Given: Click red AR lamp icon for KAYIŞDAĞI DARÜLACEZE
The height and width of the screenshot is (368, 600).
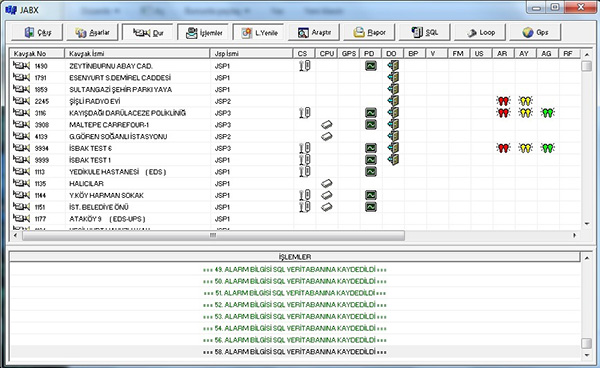Looking at the screenshot, I should (503, 113).
